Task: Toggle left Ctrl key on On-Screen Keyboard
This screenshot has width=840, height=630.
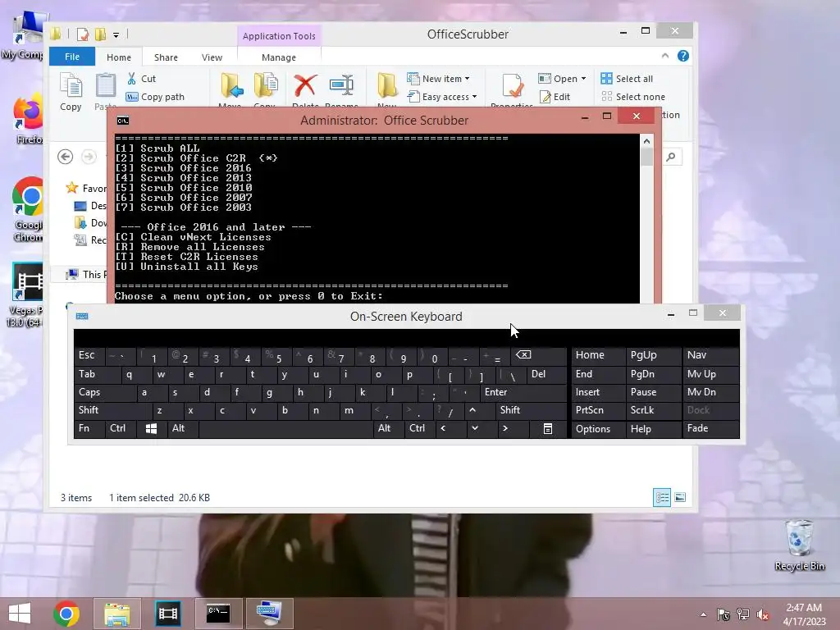Action: pos(121,428)
